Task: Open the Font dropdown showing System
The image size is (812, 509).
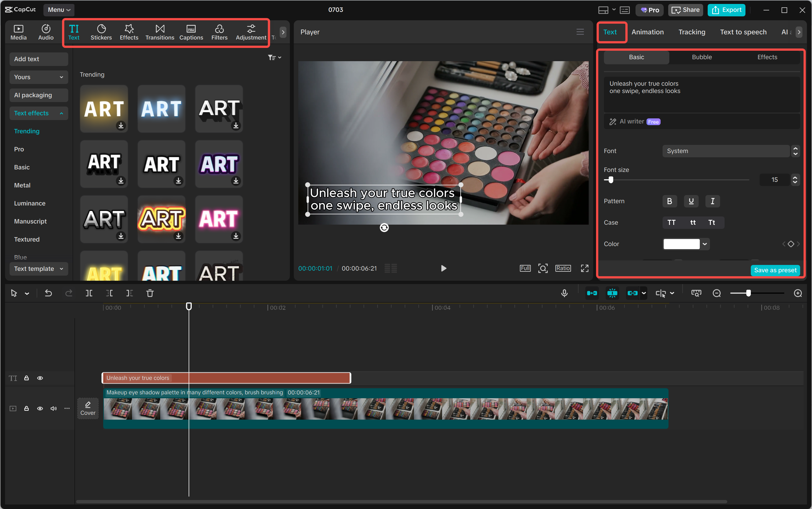Action: (x=726, y=151)
